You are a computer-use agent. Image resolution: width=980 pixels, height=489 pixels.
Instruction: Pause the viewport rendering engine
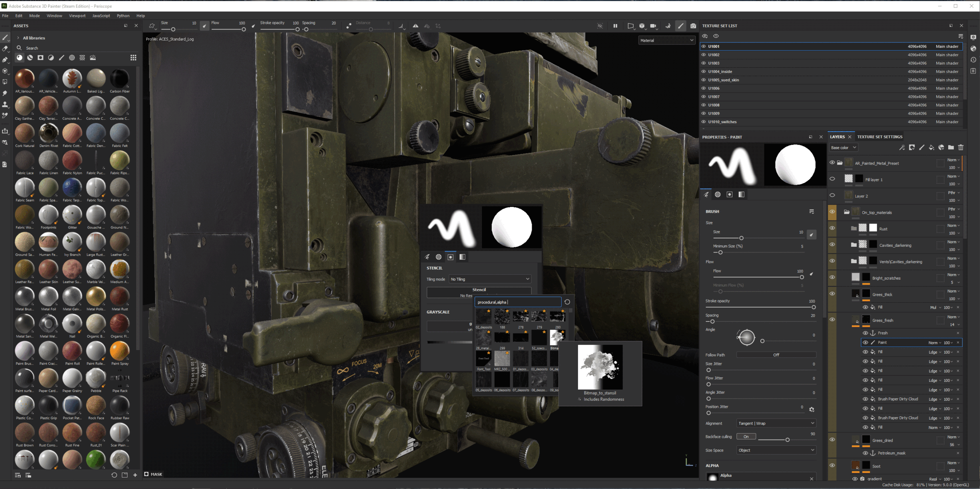(615, 26)
